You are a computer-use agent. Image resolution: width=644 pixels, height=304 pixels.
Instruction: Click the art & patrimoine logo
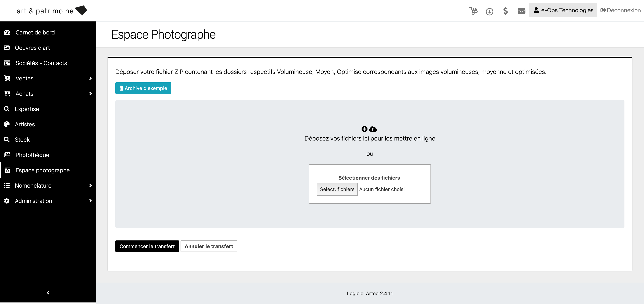point(52,11)
